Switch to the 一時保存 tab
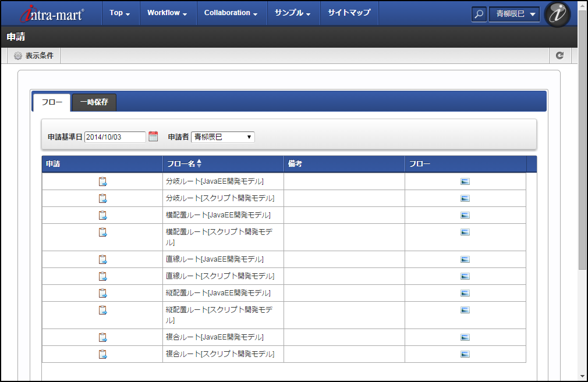 coord(94,102)
